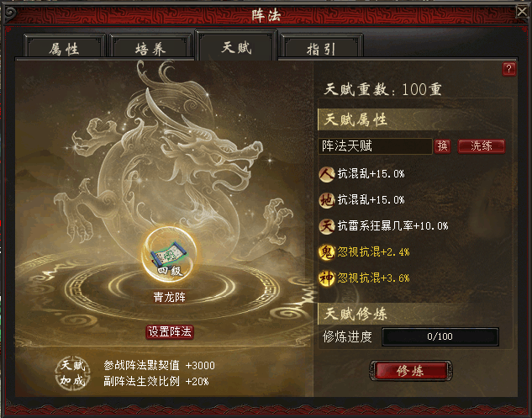The width and height of the screenshot is (532, 418).
Task: Select the 青龙阵 四级 scroll orb
Action: (169, 254)
